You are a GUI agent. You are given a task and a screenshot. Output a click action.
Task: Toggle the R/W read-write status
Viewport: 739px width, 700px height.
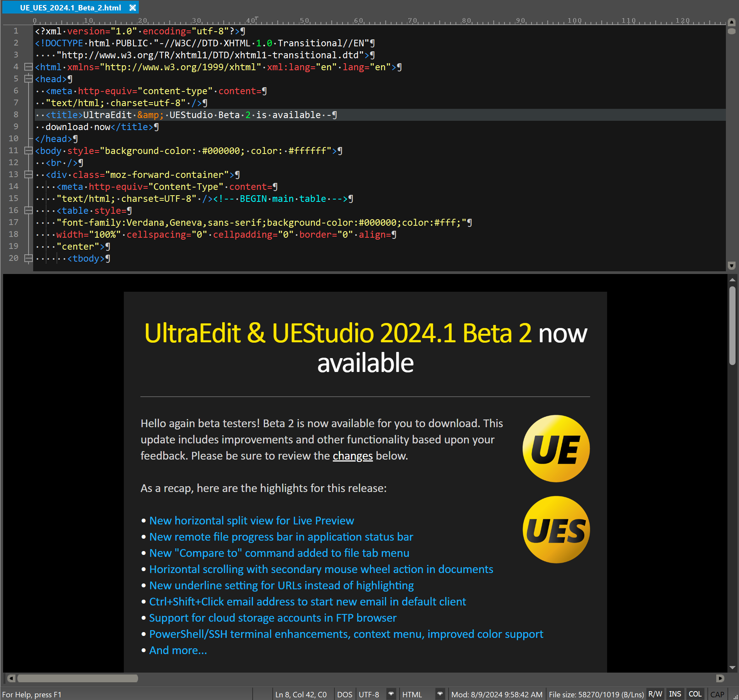655,694
